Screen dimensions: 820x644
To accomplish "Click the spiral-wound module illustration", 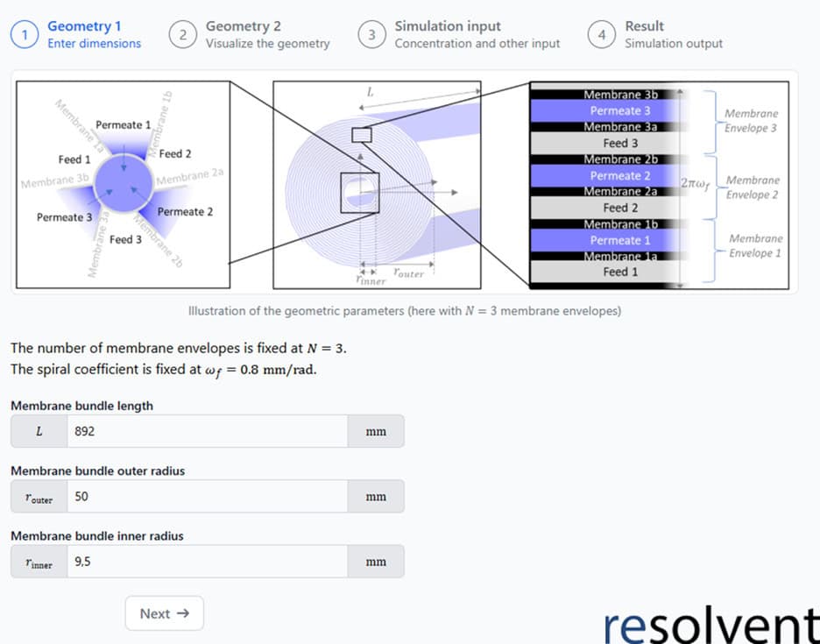I will [x=377, y=184].
